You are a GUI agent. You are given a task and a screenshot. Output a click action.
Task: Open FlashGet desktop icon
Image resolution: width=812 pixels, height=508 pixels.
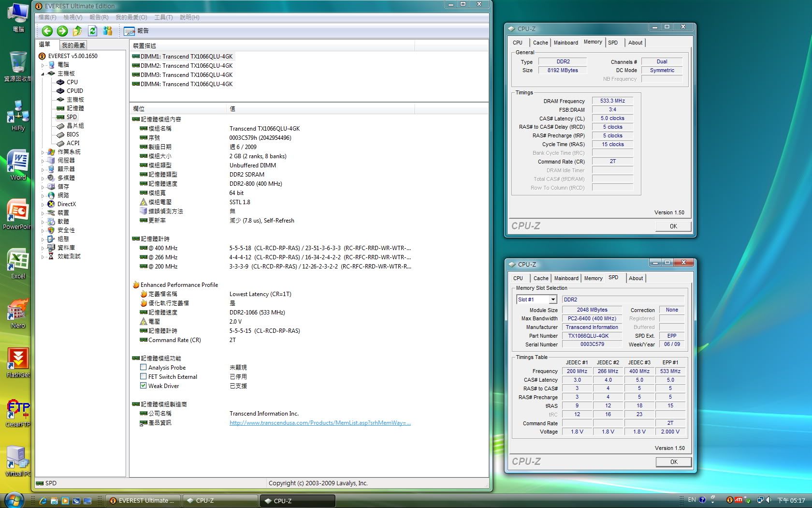18,363
